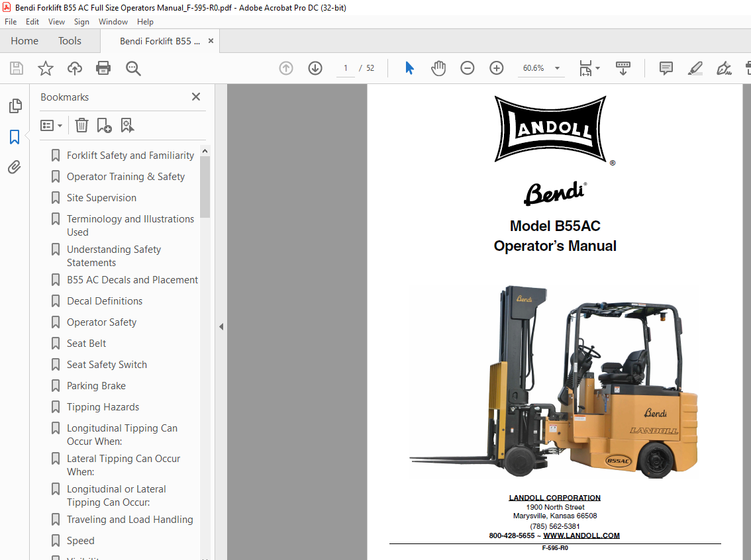This screenshot has height=560, width=751.
Task: Switch to the Home tab
Action: 25,41
